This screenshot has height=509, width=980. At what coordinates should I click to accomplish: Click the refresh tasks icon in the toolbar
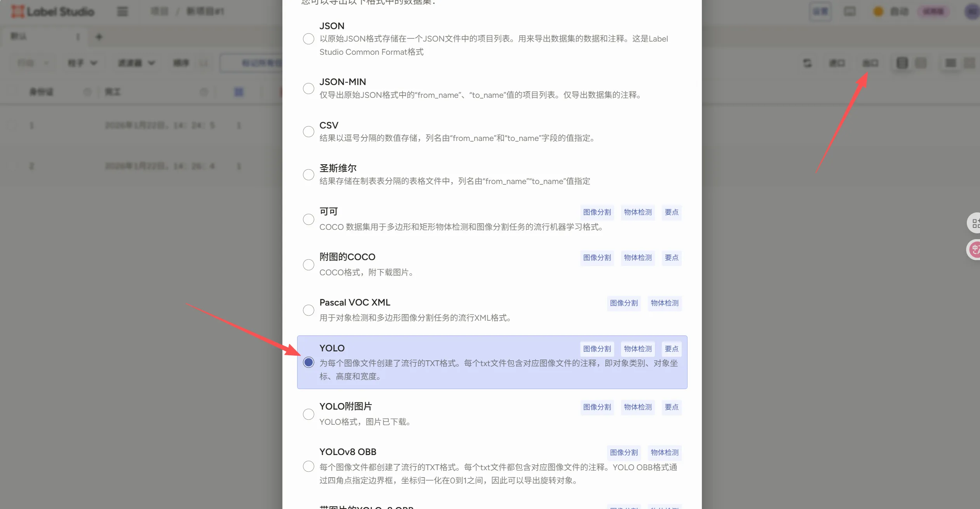806,63
